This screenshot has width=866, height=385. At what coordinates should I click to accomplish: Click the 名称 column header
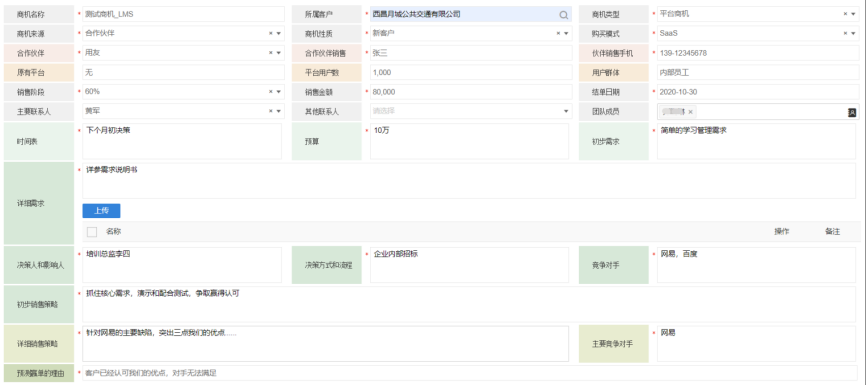[114, 231]
